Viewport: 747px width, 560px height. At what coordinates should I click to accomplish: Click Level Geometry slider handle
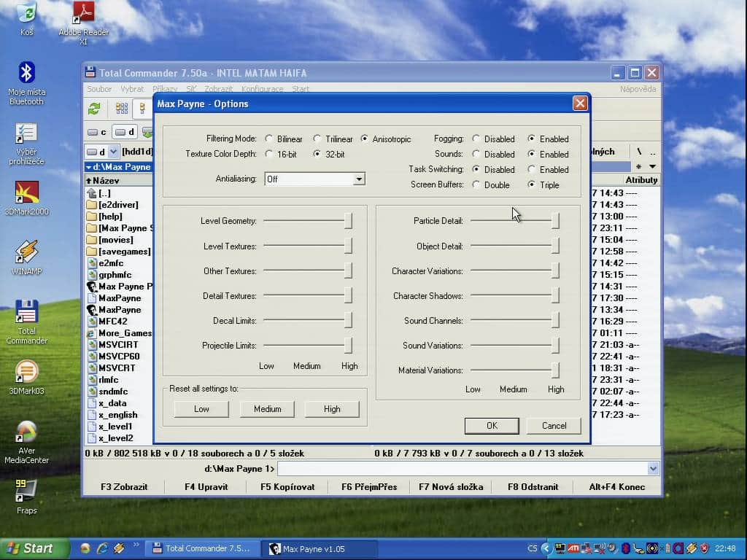click(x=348, y=221)
